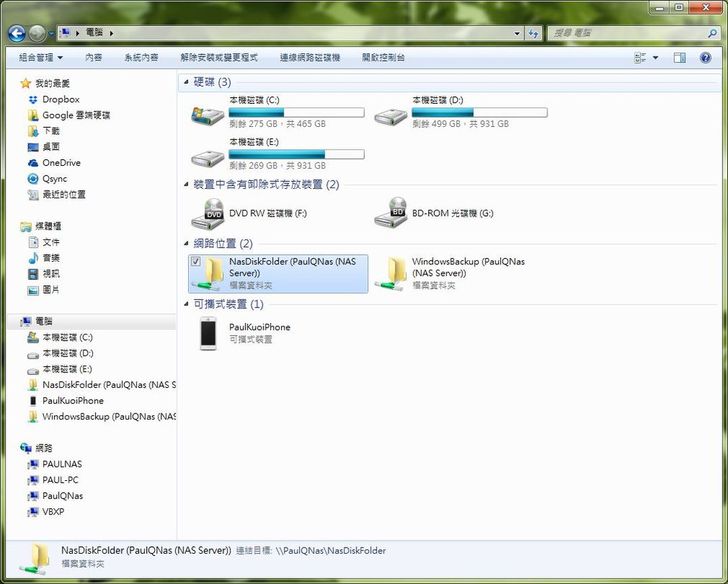Image resolution: width=728 pixels, height=584 pixels.
Task: Open address bar history dropdown
Action: (517, 33)
